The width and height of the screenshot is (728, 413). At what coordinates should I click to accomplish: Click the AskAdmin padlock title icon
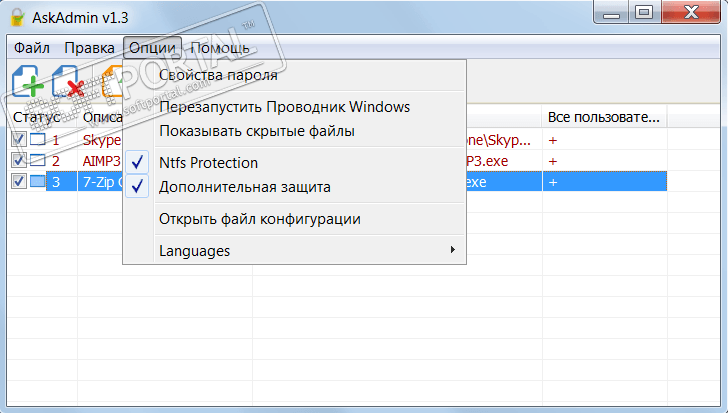(16, 14)
